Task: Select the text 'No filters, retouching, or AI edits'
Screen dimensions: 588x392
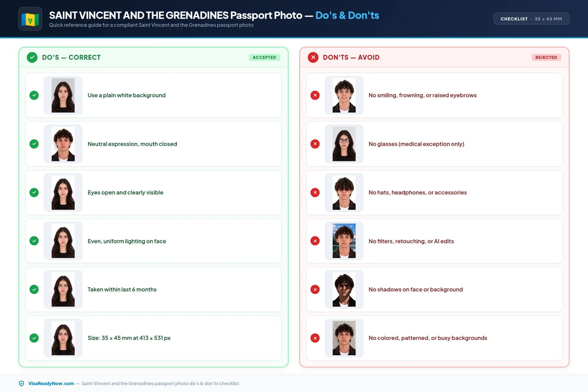Action: tap(411, 241)
